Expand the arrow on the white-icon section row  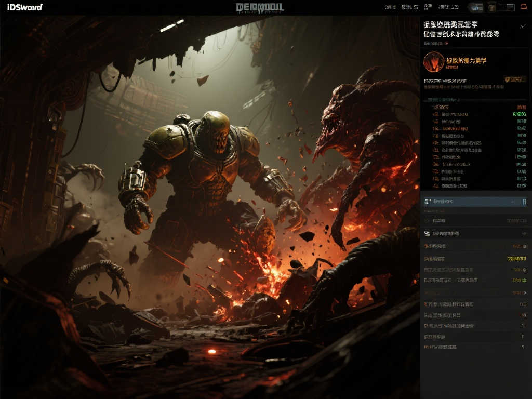[523, 234]
